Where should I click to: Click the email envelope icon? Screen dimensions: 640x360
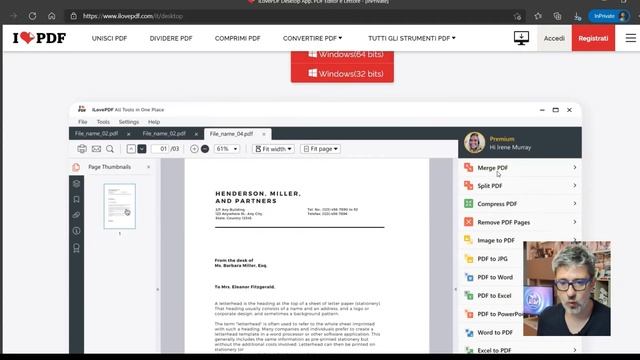tap(96, 149)
